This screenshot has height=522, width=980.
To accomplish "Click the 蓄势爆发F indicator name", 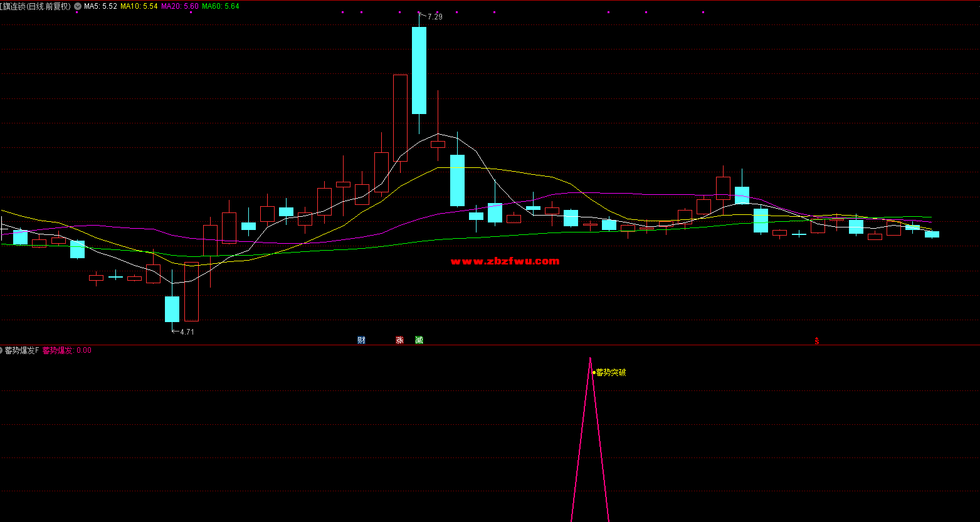I will tap(22, 351).
